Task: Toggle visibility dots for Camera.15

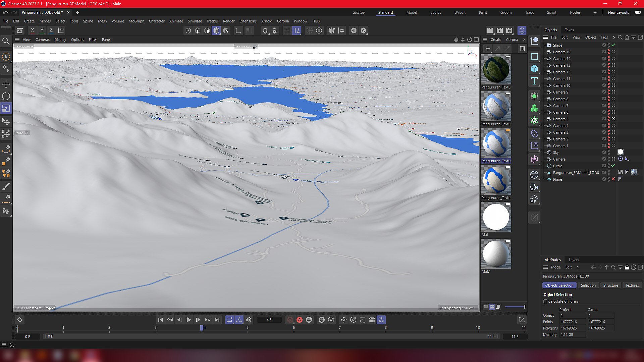Action: click(609, 52)
